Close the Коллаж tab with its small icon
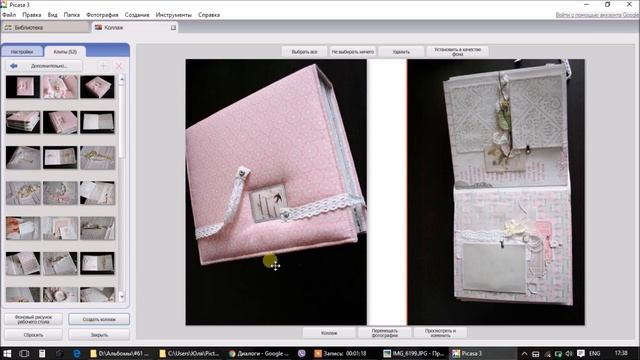Viewport: 640px width, 360px height. tap(173, 28)
